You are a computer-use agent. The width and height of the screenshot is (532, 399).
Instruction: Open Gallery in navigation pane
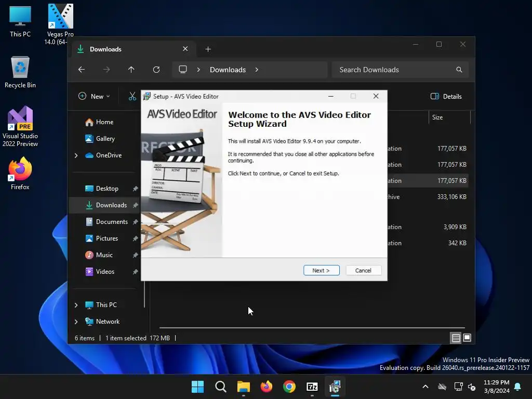[x=104, y=139]
